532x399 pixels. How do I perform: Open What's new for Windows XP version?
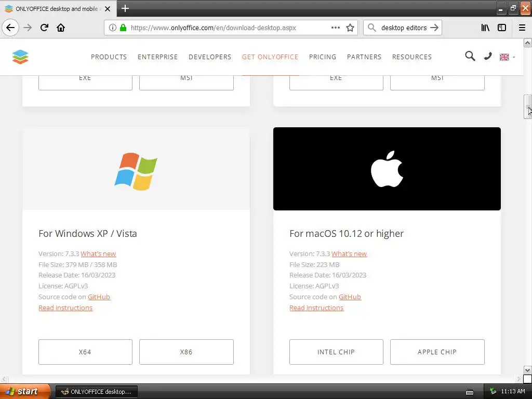[x=98, y=254]
